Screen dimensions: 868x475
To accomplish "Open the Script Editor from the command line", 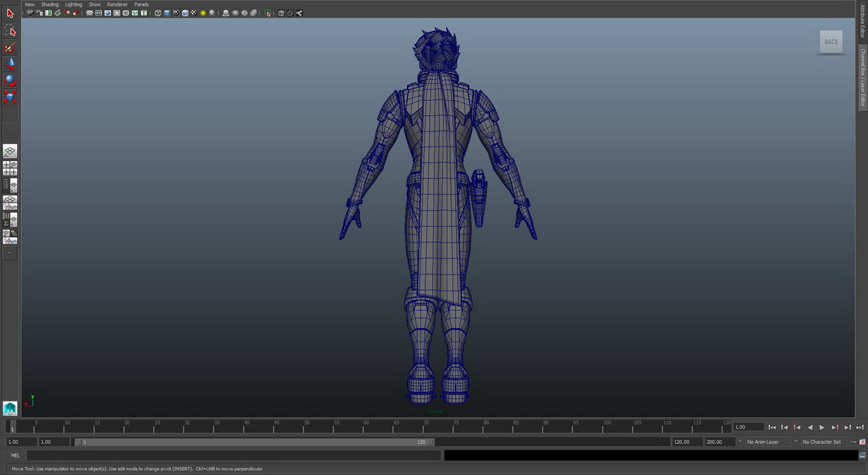I will click(862, 455).
